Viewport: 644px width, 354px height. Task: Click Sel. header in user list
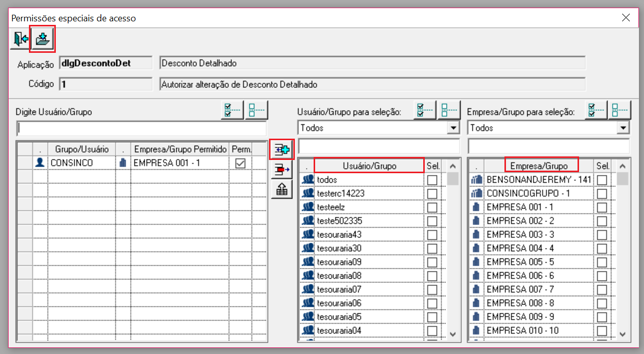point(433,166)
